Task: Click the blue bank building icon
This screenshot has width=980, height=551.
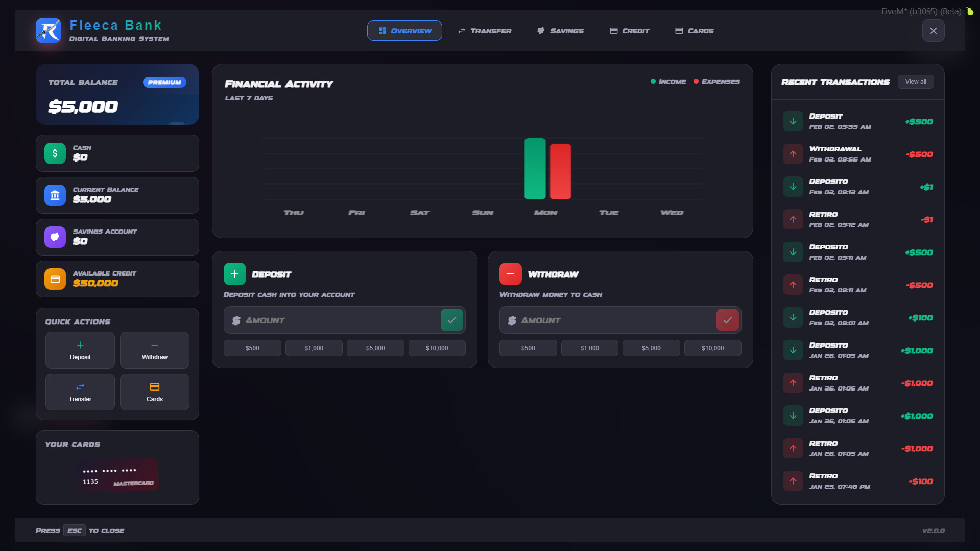Action: point(55,195)
